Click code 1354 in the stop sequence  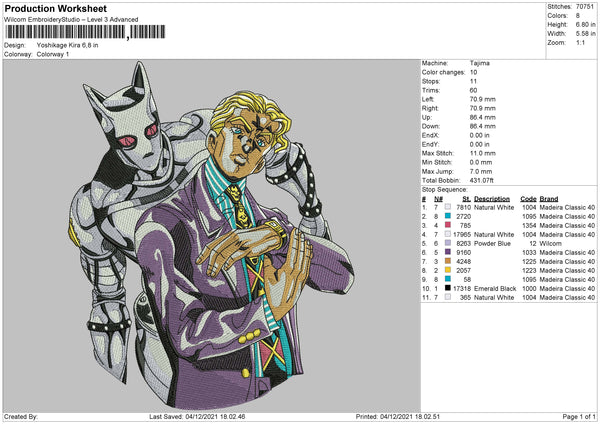(x=529, y=225)
